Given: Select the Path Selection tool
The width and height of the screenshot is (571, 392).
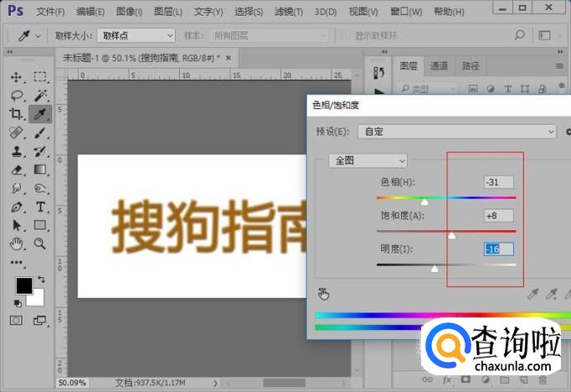Looking at the screenshot, I should [17, 225].
